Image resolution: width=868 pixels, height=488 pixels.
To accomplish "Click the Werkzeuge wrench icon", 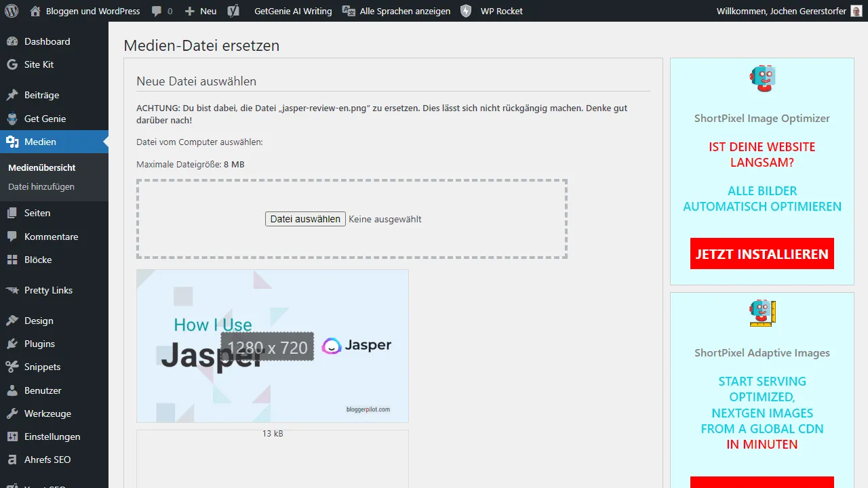I will coord(12,413).
